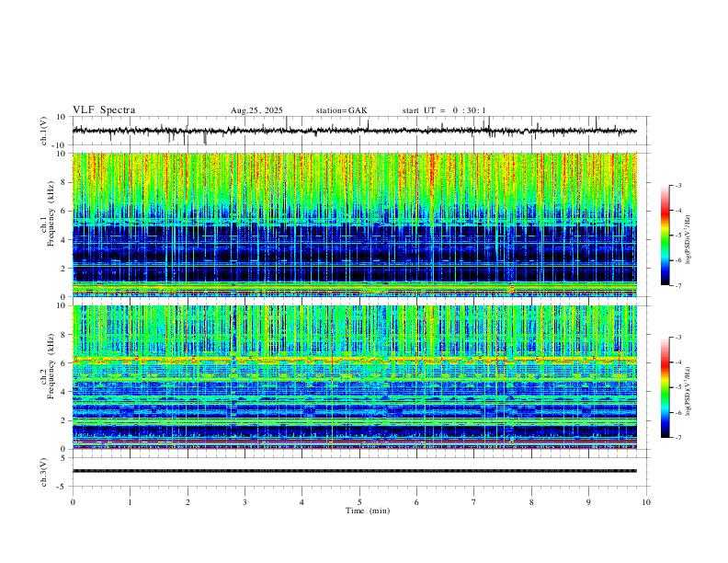728x563 pixels.
Task: Click the ch.2 spectrogram color bar
Action: pos(665,387)
